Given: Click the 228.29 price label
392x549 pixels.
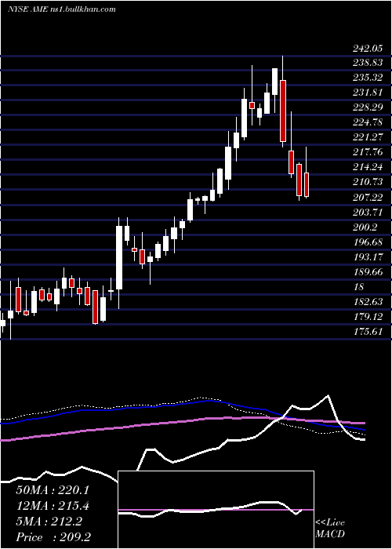Looking at the screenshot, I should 367,107.
